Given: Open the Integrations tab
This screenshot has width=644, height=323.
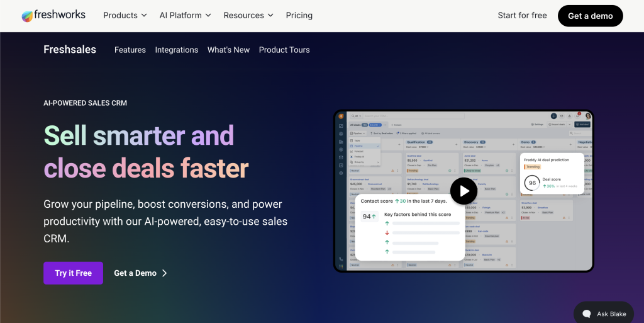Looking at the screenshot, I should tap(177, 50).
